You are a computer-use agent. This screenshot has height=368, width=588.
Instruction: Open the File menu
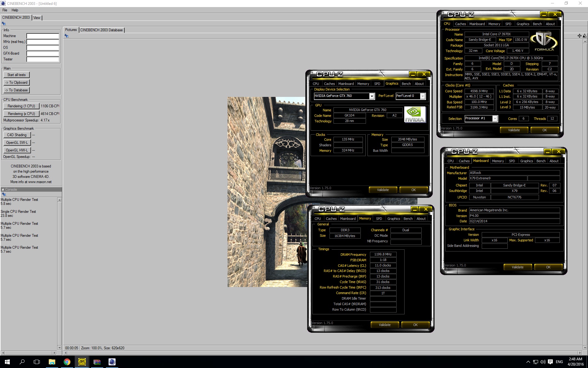pos(5,10)
